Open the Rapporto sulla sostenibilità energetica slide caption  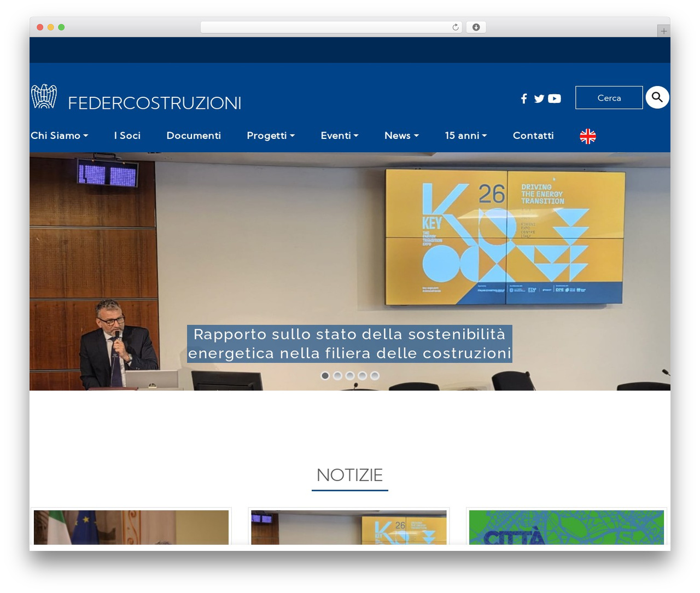pos(349,344)
